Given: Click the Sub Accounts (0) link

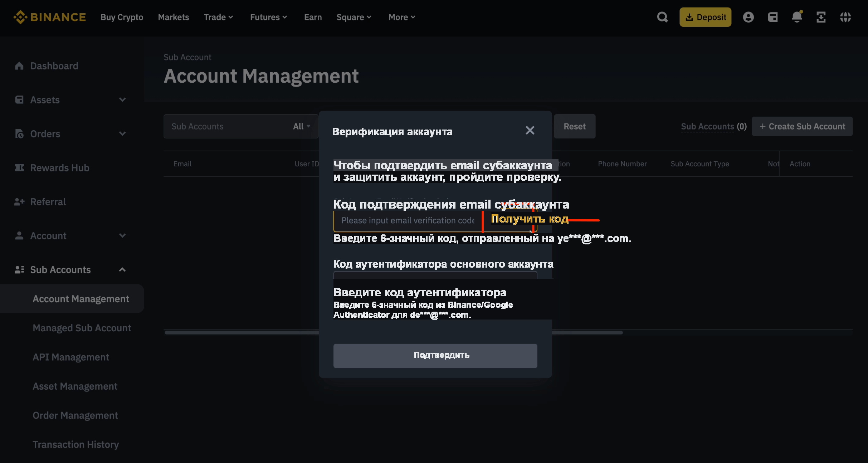Looking at the screenshot, I should click(x=714, y=126).
